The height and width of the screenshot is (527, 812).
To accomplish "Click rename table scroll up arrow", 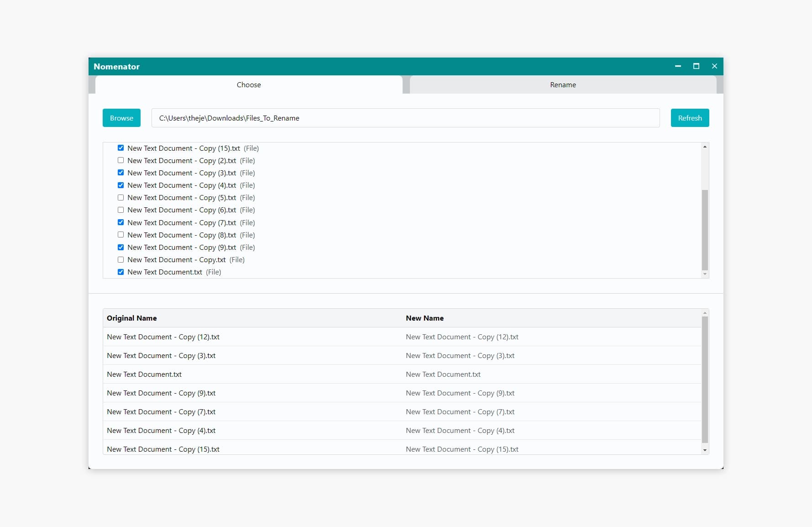I will point(705,313).
